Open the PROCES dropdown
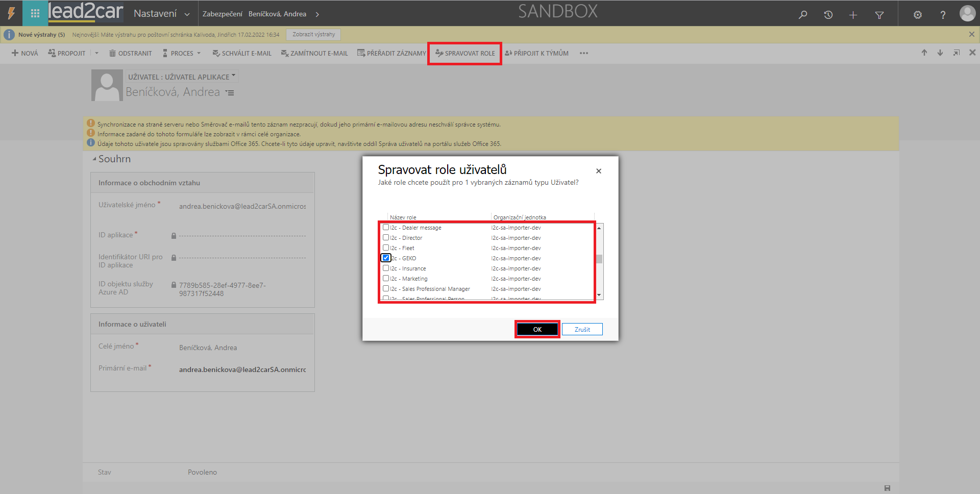The image size is (980, 494). click(182, 53)
